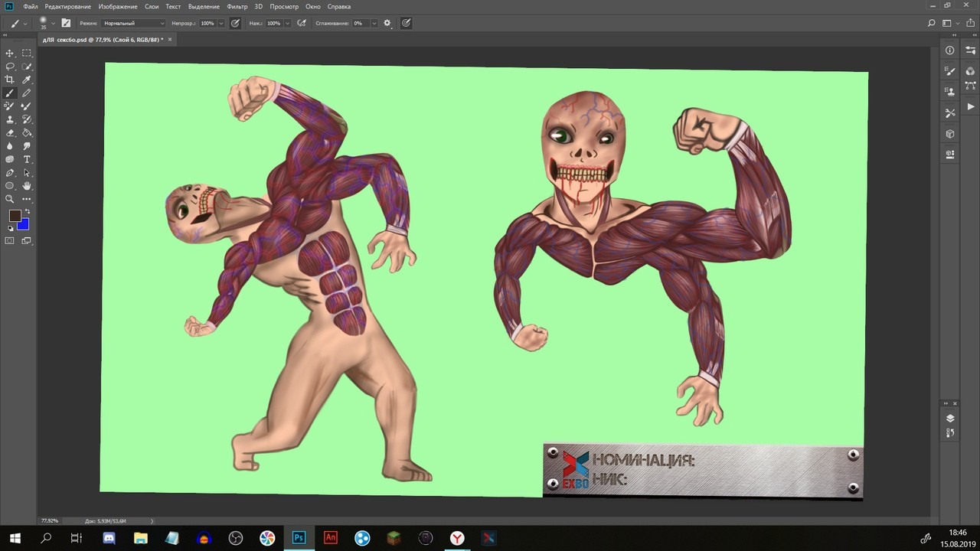Image resolution: width=980 pixels, height=551 pixels.
Task: Select the Blur drop tool
Action: [10, 145]
